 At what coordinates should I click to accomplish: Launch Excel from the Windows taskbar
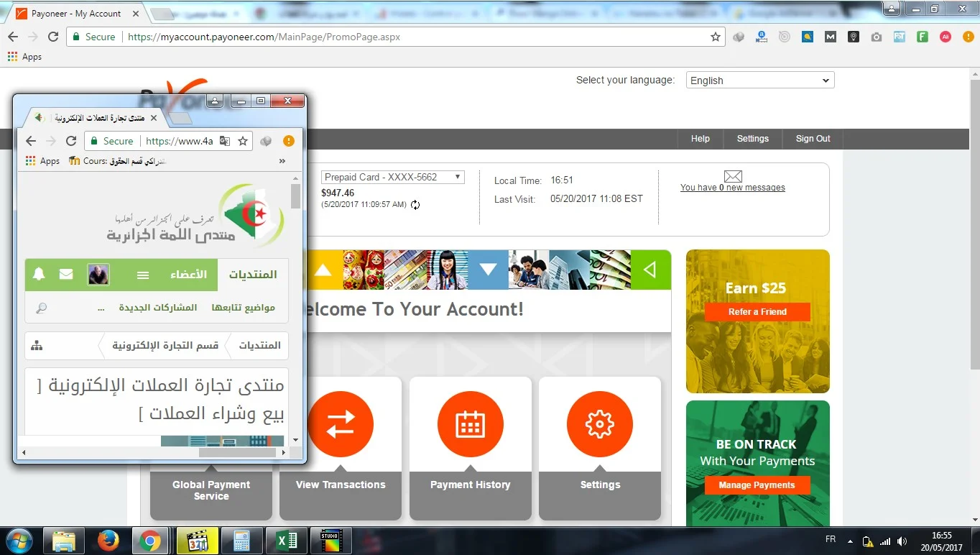coord(286,541)
